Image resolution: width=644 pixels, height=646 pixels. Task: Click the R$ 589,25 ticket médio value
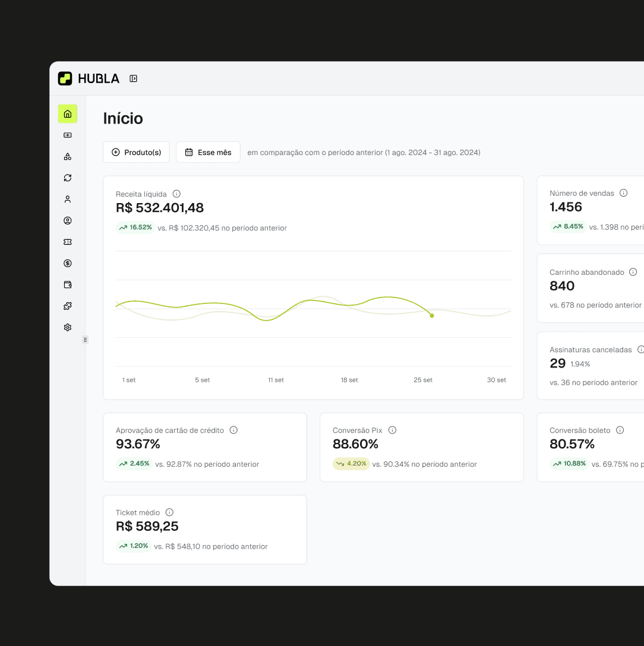(x=147, y=526)
